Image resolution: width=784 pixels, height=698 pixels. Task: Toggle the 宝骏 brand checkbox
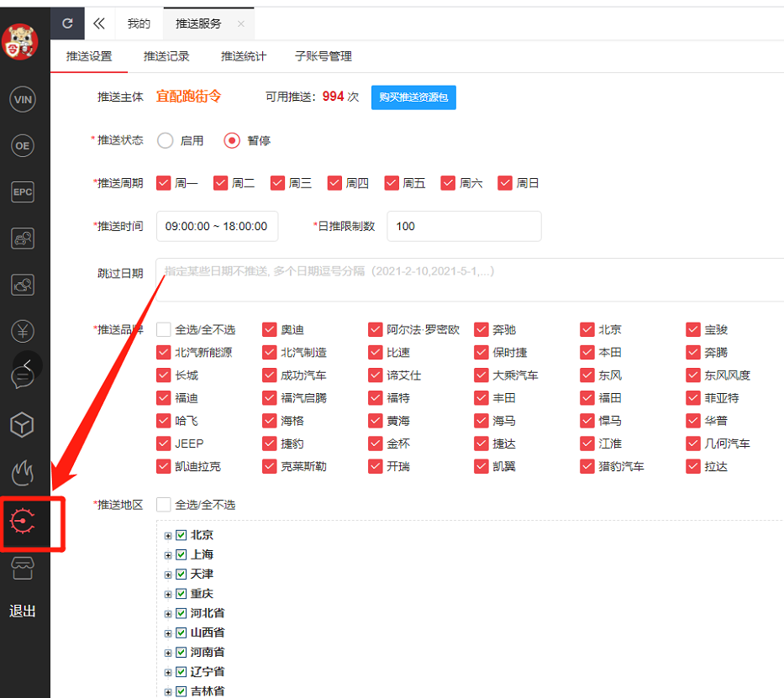tap(693, 330)
